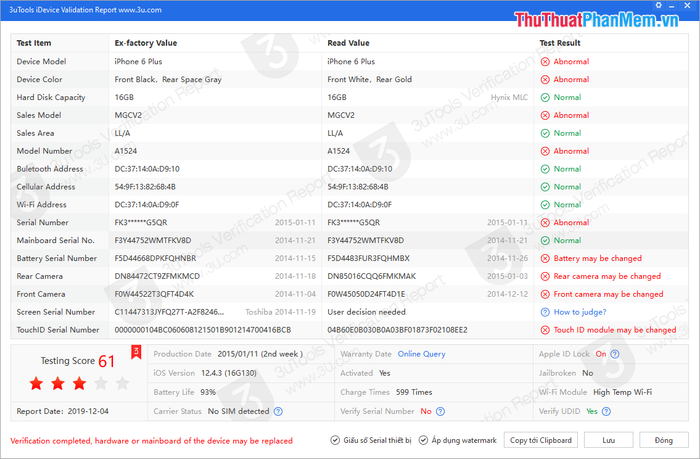Click the error icon beside Rear camera may be changed
The width and height of the screenshot is (700, 459).
point(545,276)
